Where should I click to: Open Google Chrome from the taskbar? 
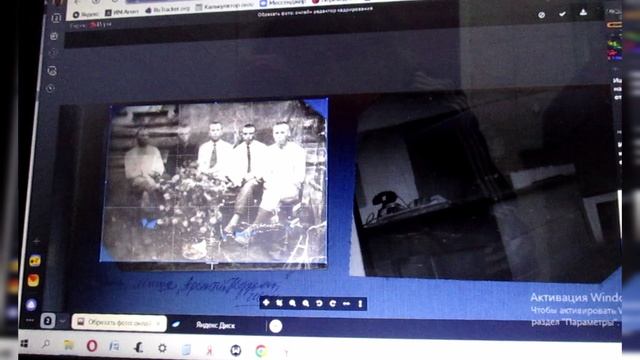click(261, 351)
